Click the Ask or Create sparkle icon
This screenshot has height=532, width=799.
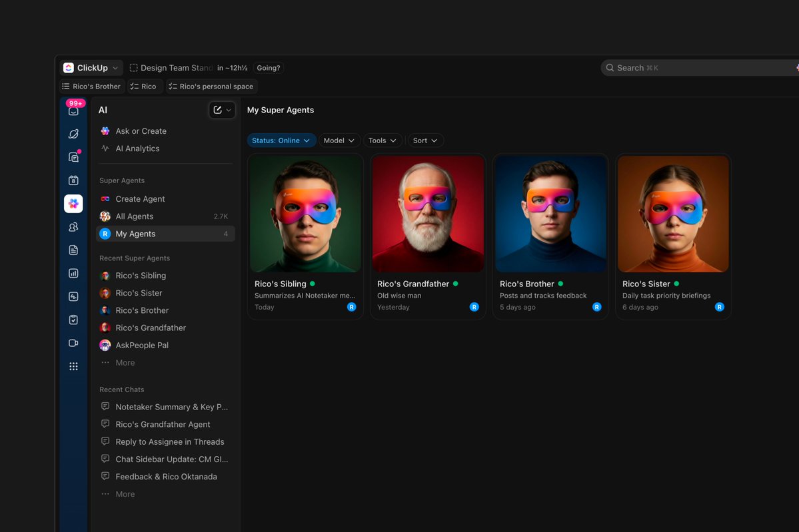(x=105, y=131)
